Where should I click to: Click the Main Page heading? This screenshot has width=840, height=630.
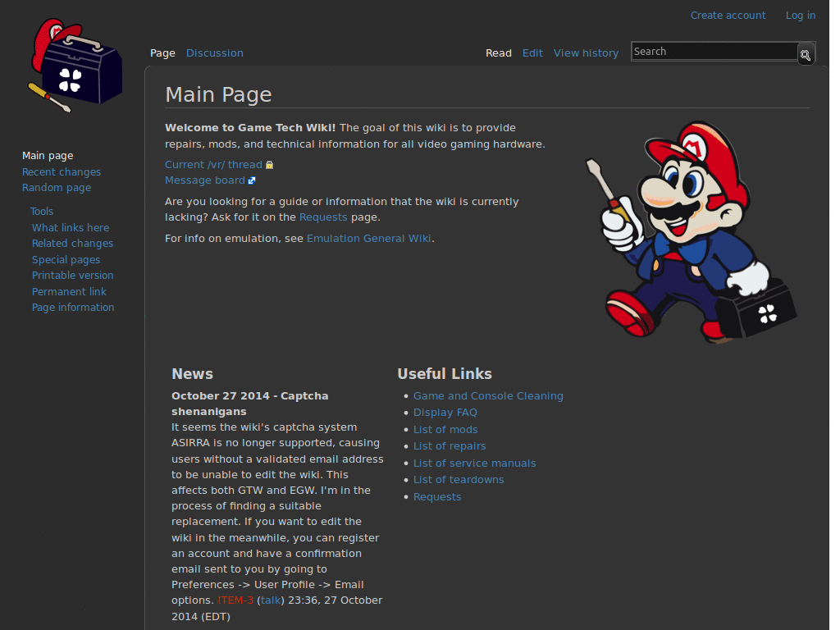pos(218,95)
